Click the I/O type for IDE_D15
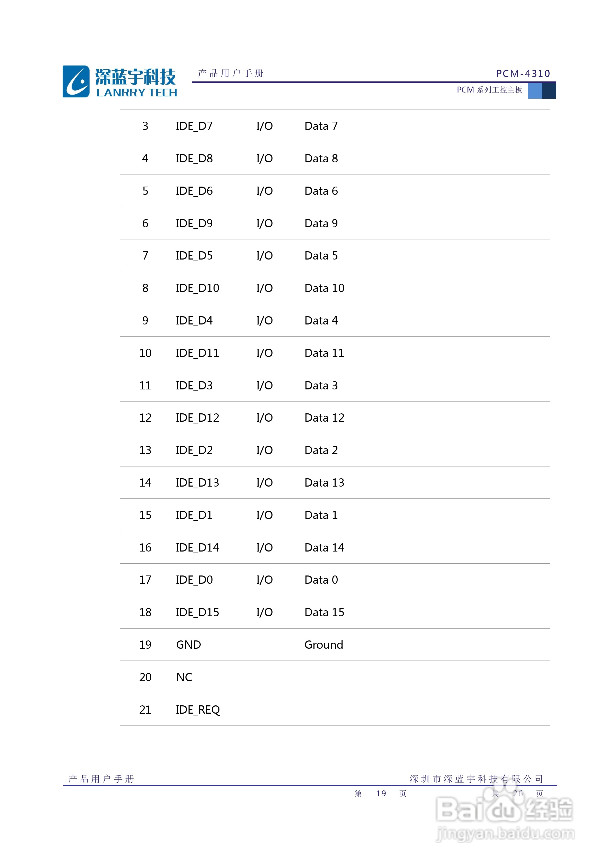Image resolution: width=613 pixels, height=868 pixels. (x=264, y=612)
